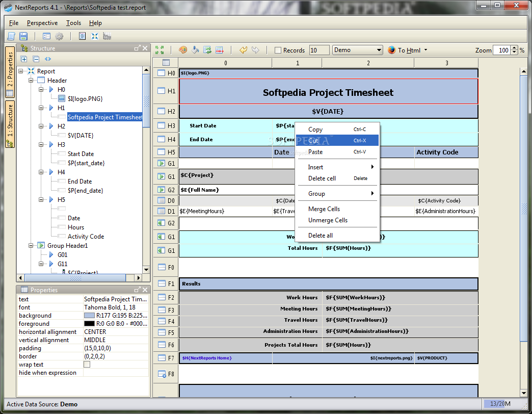Screen dimensions: 532x414
Task: Collapse the Group Header1 tree node
Action: coord(31,246)
